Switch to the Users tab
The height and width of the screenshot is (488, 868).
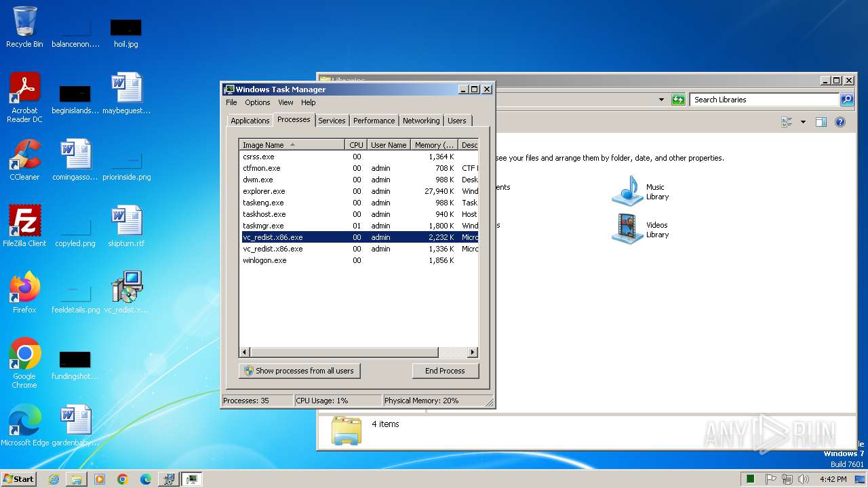click(457, 121)
